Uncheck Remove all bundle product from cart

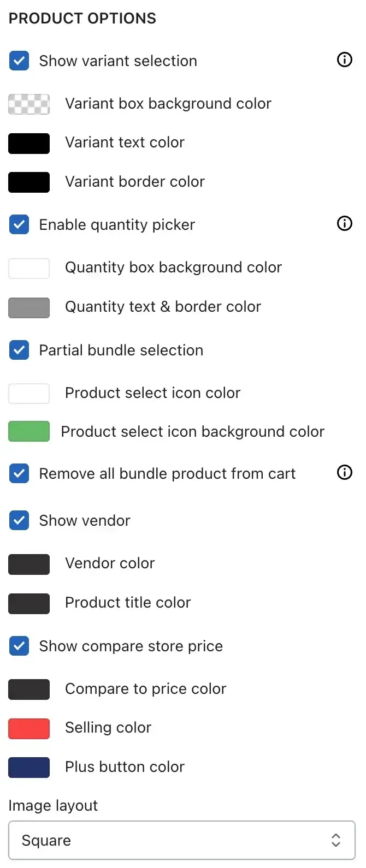click(x=19, y=473)
